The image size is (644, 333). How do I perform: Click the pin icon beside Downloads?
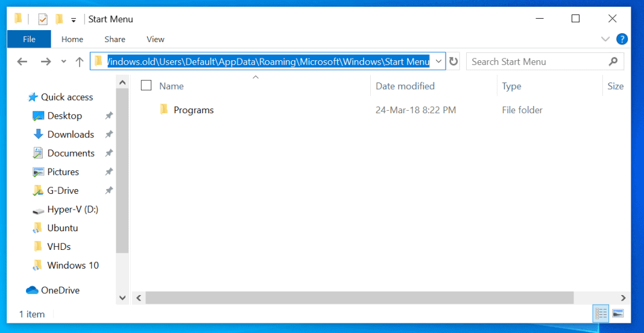(x=109, y=134)
